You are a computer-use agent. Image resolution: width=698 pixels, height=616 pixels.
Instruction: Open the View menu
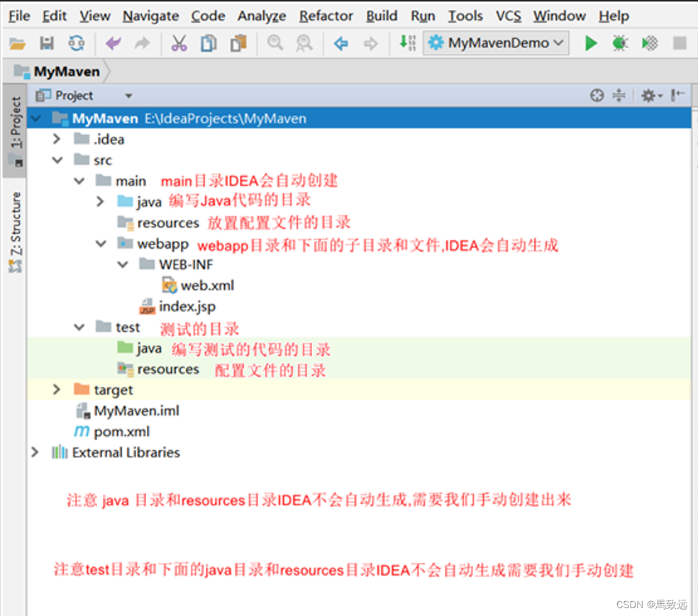pyautogui.click(x=95, y=16)
